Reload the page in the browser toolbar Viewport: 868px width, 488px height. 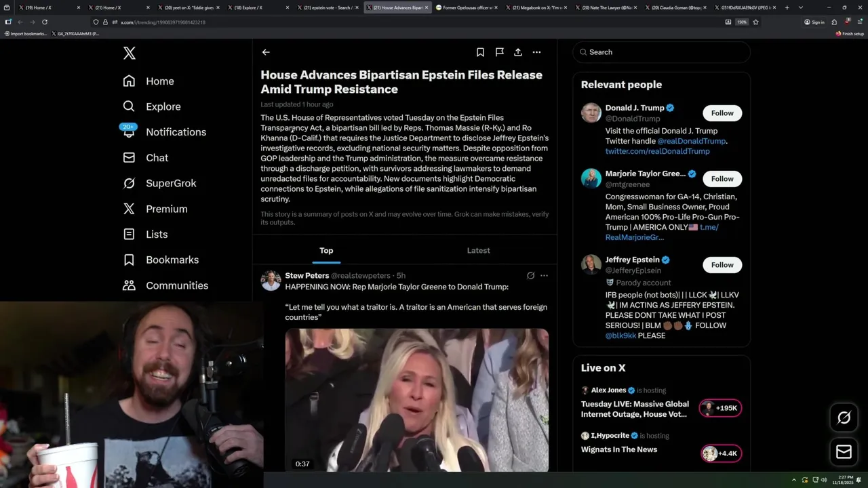click(x=45, y=22)
